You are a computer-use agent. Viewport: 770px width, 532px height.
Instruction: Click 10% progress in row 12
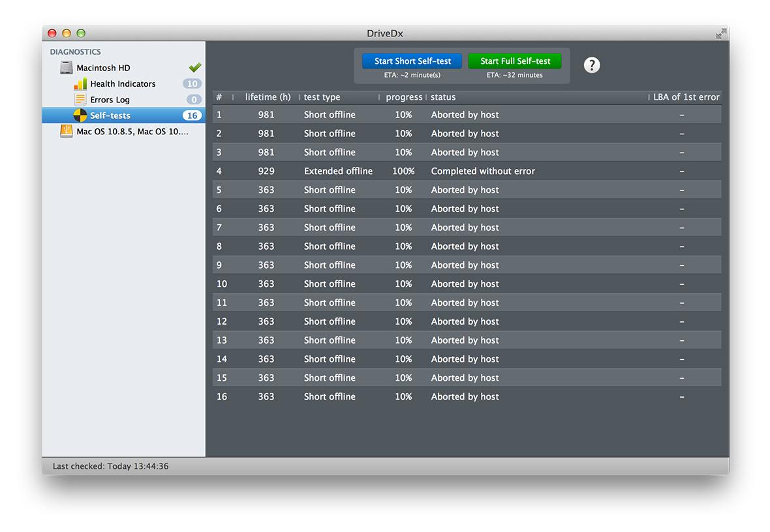click(403, 321)
